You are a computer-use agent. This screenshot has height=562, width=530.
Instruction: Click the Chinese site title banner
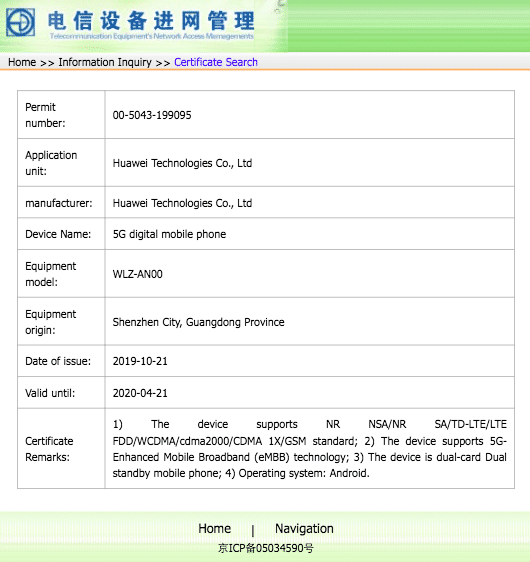pyautogui.click(x=151, y=20)
